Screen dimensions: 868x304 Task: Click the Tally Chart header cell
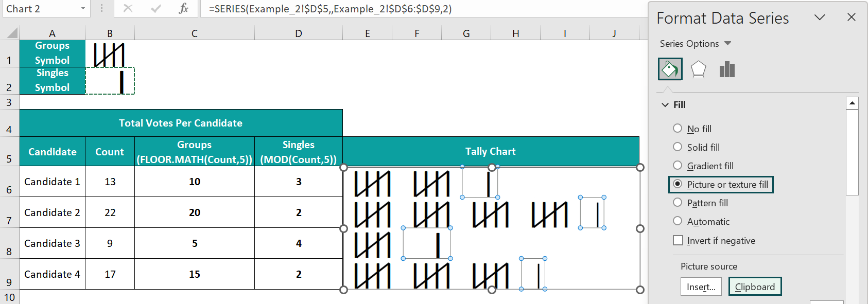[x=491, y=151]
